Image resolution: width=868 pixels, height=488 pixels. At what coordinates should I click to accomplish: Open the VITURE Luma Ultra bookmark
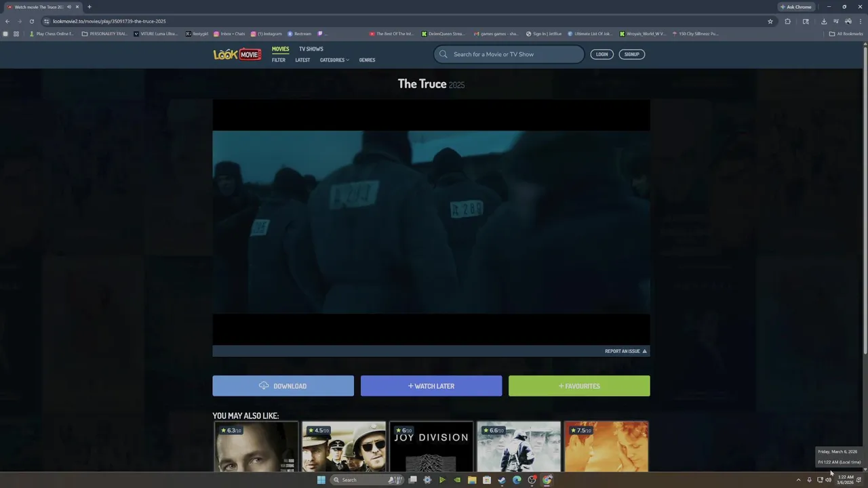pyautogui.click(x=156, y=33)
